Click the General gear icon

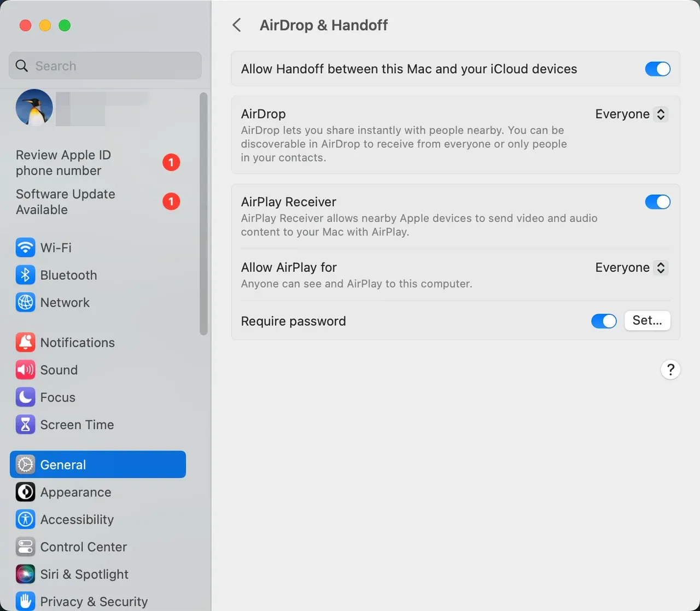[x=25, y=465]
